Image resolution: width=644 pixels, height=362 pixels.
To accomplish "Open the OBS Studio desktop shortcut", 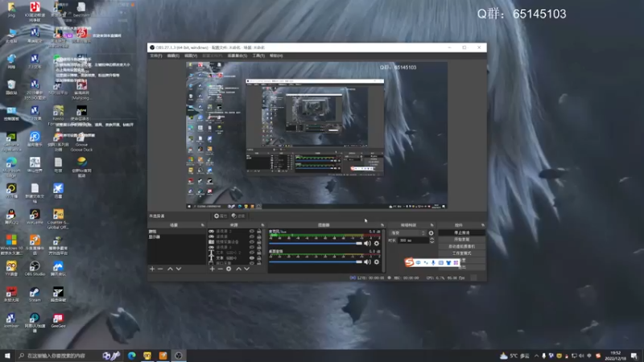I will point(35,269).
